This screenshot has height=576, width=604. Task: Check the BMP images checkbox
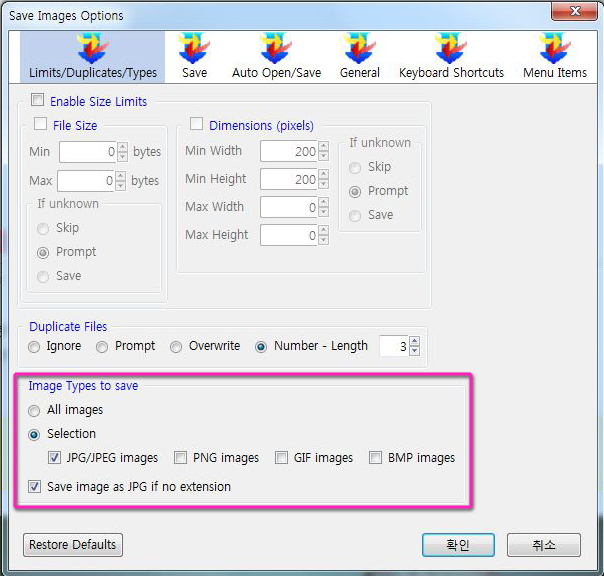point(375,457)
